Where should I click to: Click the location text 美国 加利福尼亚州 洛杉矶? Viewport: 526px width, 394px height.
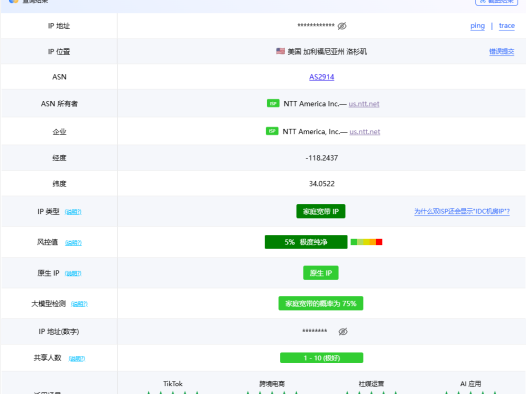pyautogui.click(x=327, y=51)
